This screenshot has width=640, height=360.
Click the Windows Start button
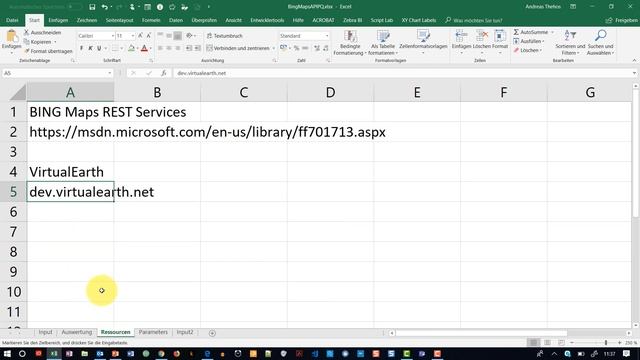click(x=7, y=353)
